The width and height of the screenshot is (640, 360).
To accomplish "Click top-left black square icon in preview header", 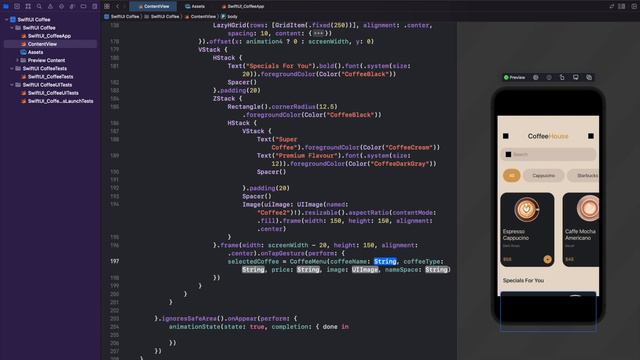I will click(x=506, y=136).
